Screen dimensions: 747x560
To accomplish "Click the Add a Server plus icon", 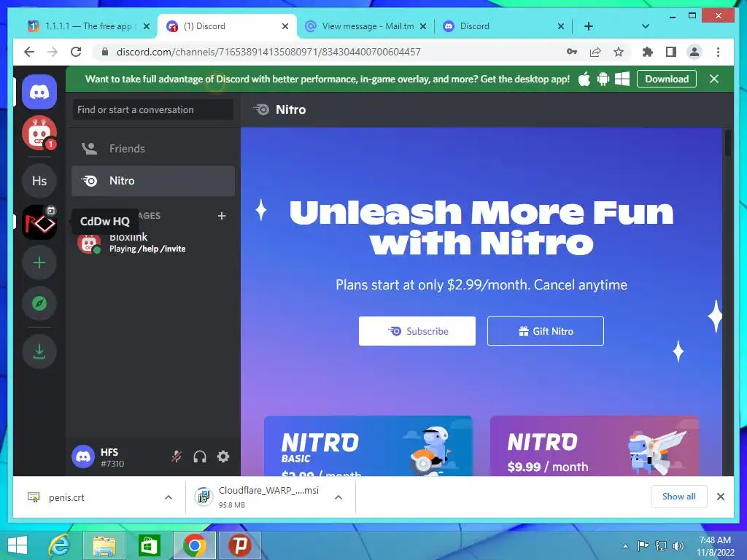I will [39, 262].
